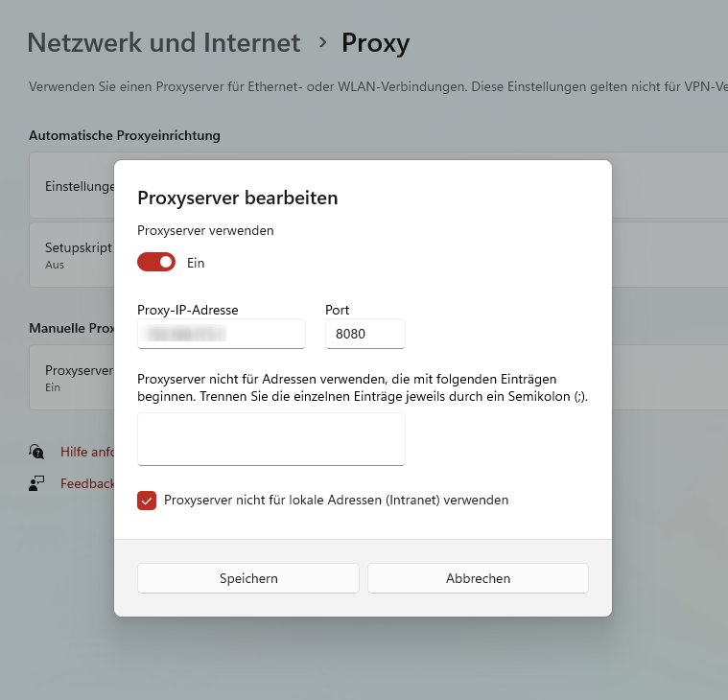
Task: Go back to Netzwerk und Internet
Action: (x=163, y=43)
